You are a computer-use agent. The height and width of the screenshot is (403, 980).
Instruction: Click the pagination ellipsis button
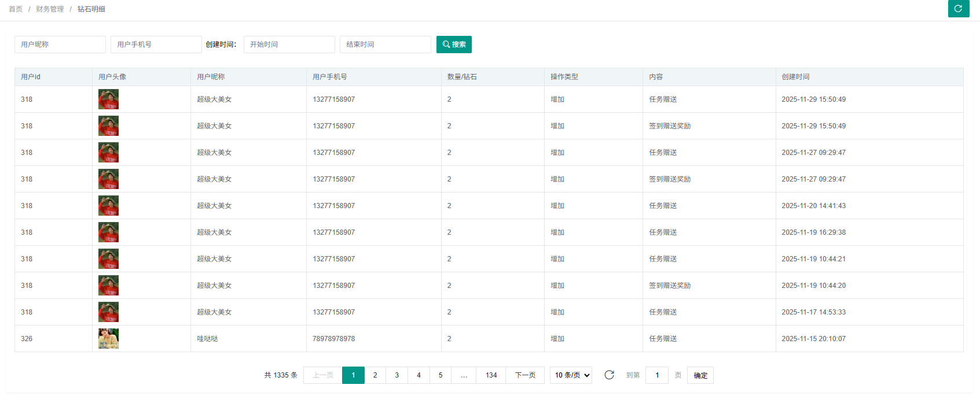[464, 375]
